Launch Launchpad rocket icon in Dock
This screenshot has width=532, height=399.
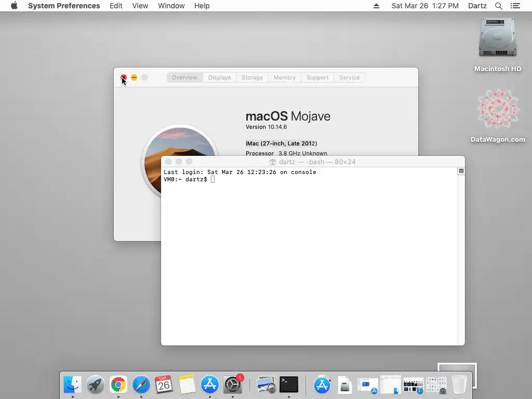(x=96, y=384)
